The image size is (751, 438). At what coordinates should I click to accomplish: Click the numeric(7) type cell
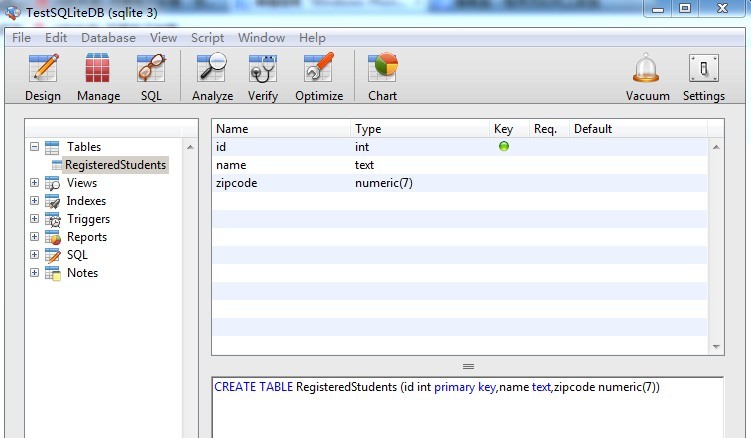384,183
